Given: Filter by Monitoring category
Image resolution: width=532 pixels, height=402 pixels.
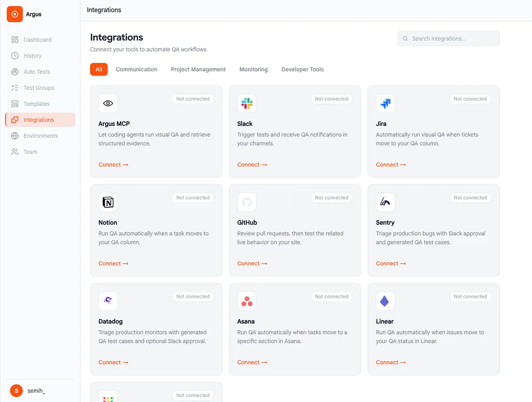Looking at the screenshot, I should 254,69.
